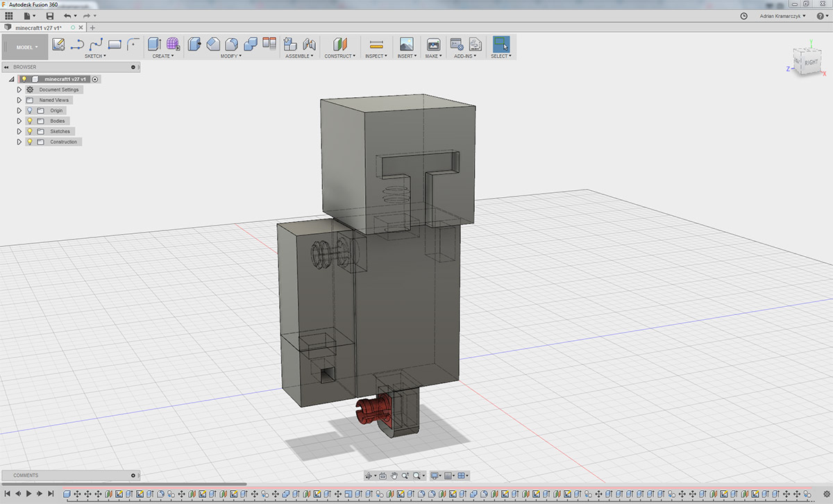Open the Pan hand tool

coord(394,476)
